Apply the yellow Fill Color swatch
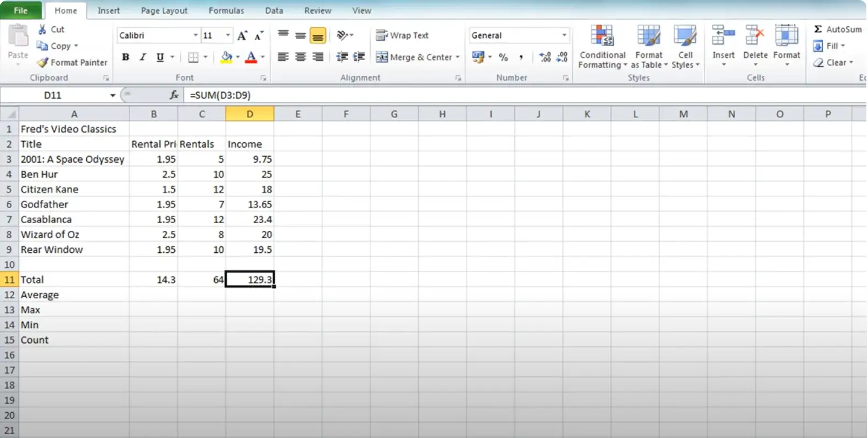The image size is (868, 438). point(226,57)
